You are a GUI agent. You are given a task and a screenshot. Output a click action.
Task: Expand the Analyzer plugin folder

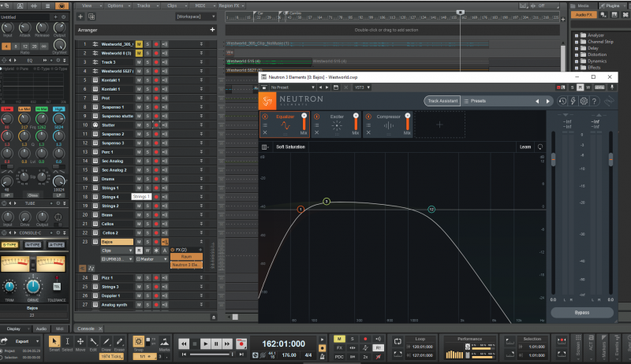[x=577, y=35]
